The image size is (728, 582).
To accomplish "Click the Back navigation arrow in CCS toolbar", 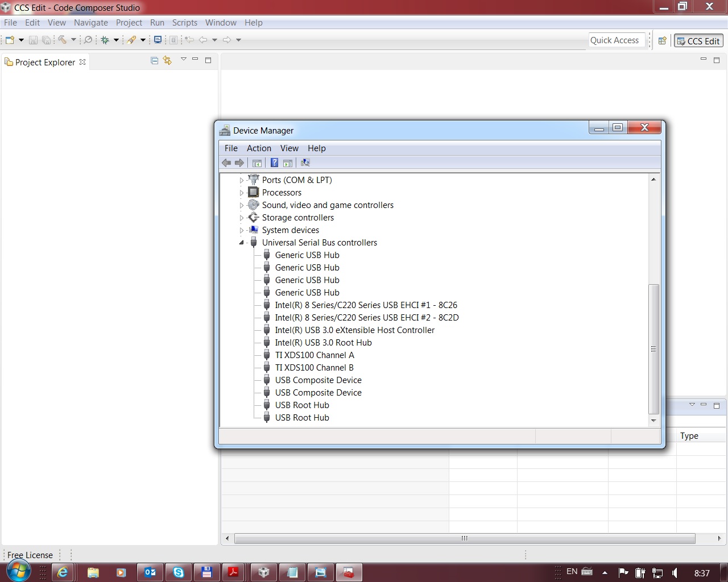I will (x=203, y=40).
